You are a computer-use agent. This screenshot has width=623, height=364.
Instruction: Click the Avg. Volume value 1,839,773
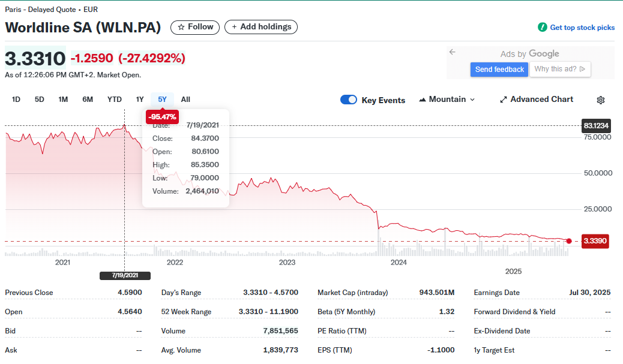coord(280,350)
